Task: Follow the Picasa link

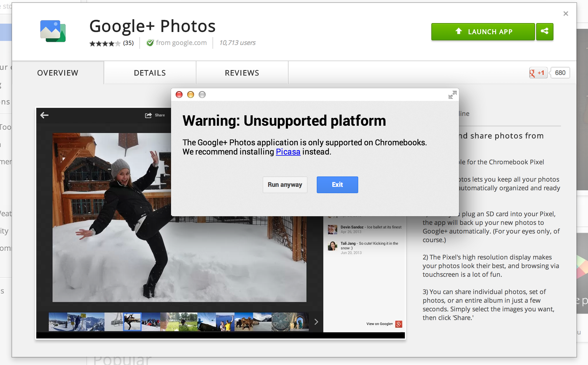Action: (x=288, y=152)
